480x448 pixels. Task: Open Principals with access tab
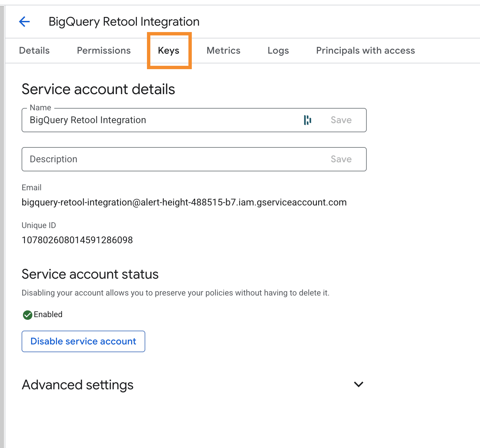[365, 51]
